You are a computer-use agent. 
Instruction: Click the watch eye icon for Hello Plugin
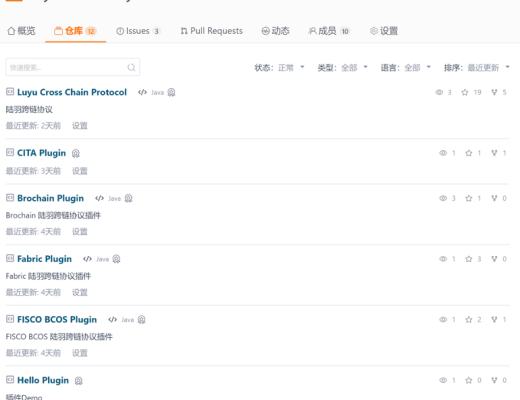(x=443, y=380)
